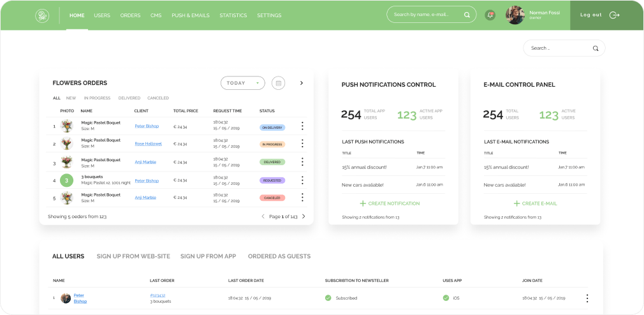
Task: Filter orders by In Progress
Action: coord(97,98)
